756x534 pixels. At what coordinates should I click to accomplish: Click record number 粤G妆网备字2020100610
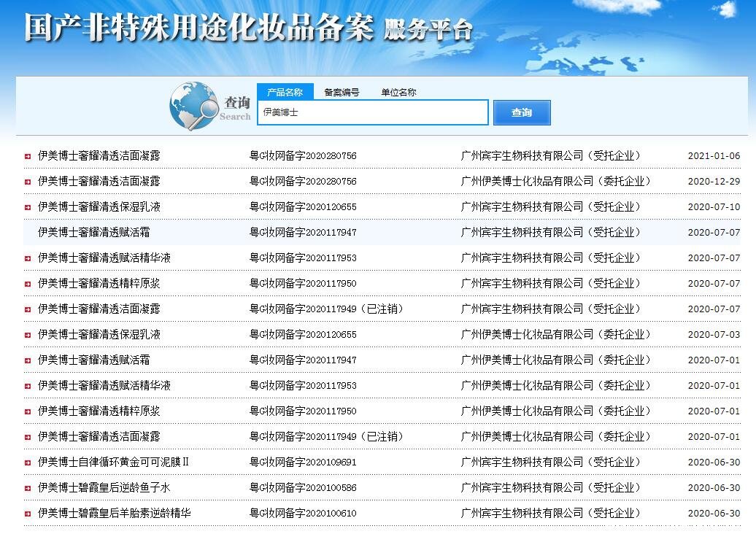303,514
